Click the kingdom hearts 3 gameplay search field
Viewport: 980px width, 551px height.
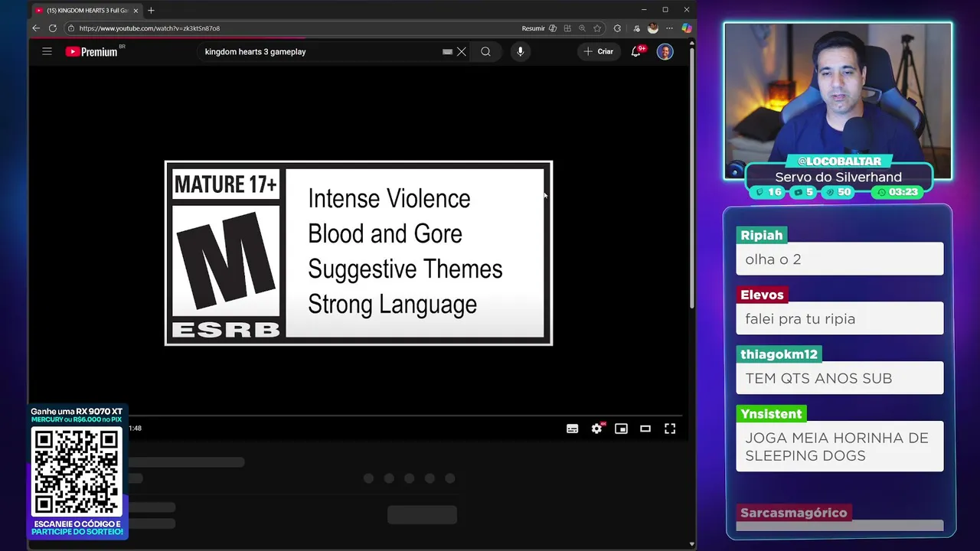click(x=322, y=51)
